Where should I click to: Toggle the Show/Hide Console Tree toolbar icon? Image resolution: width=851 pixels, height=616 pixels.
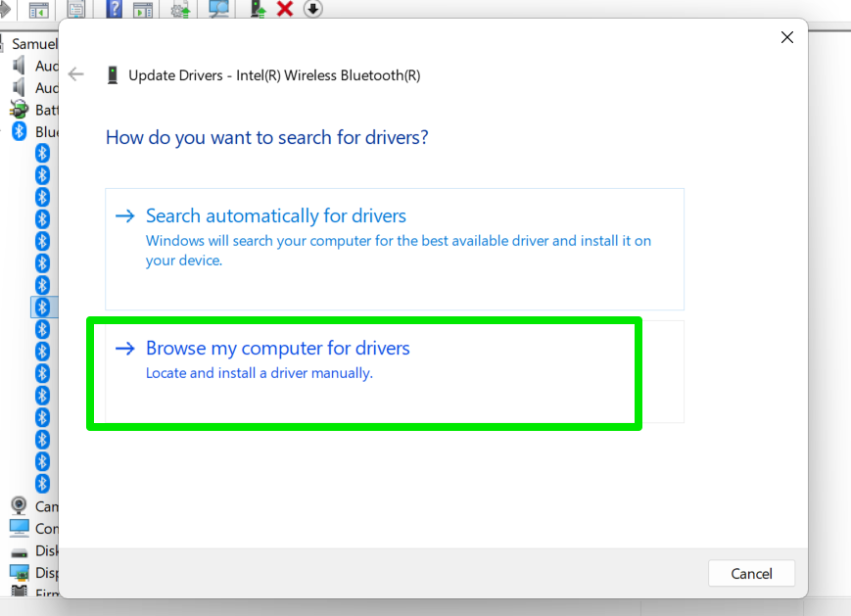38,9
